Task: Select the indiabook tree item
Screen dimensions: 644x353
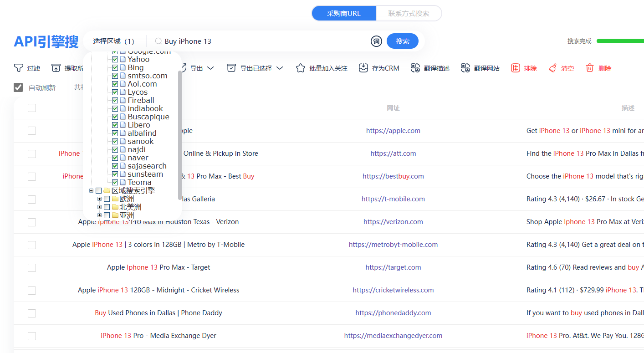Action: [x=145, y=108]
